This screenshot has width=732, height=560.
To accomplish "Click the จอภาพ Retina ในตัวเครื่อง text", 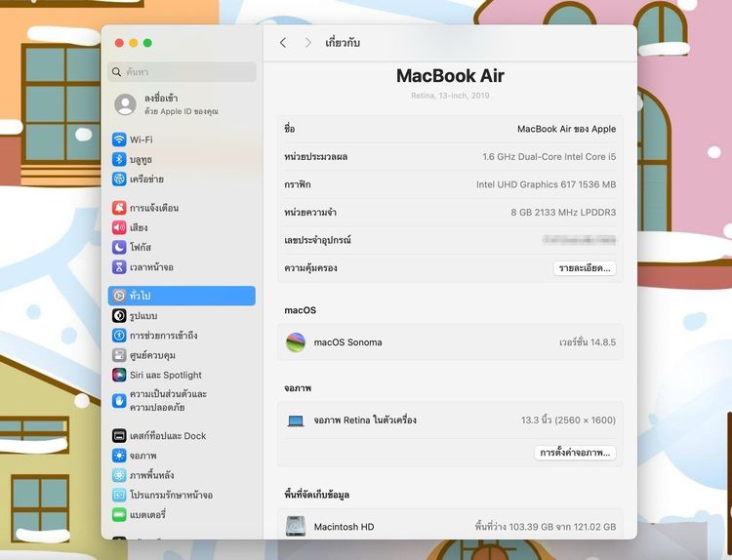I will pyautogui.click(x=365, y=420).
